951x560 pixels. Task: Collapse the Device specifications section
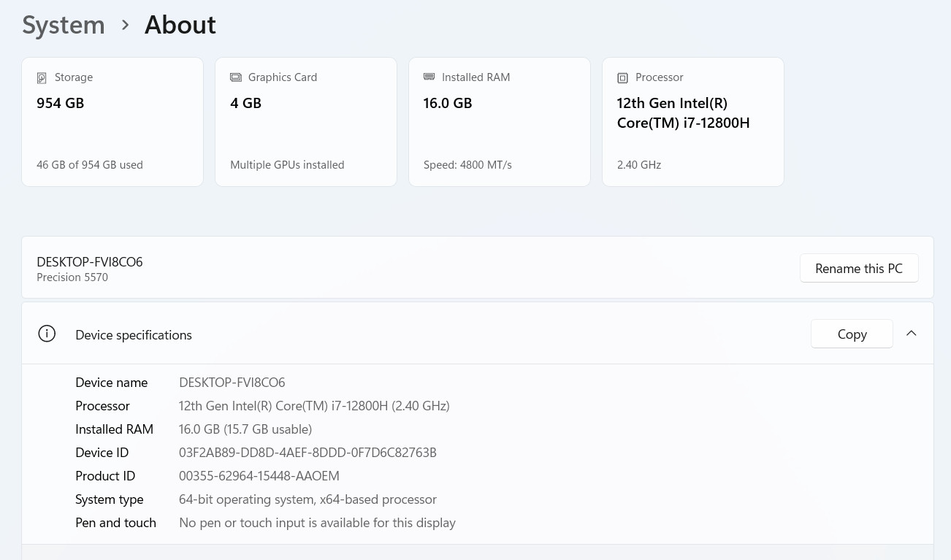pyautogui.click(x=911, y=333)
